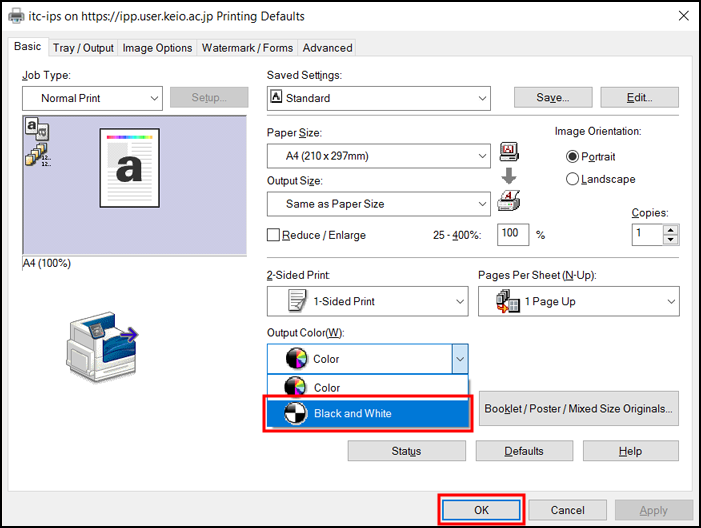Close the Printing Defaults dialog
The height and width of the screenshot is (528, 701).
pos(683,16)
